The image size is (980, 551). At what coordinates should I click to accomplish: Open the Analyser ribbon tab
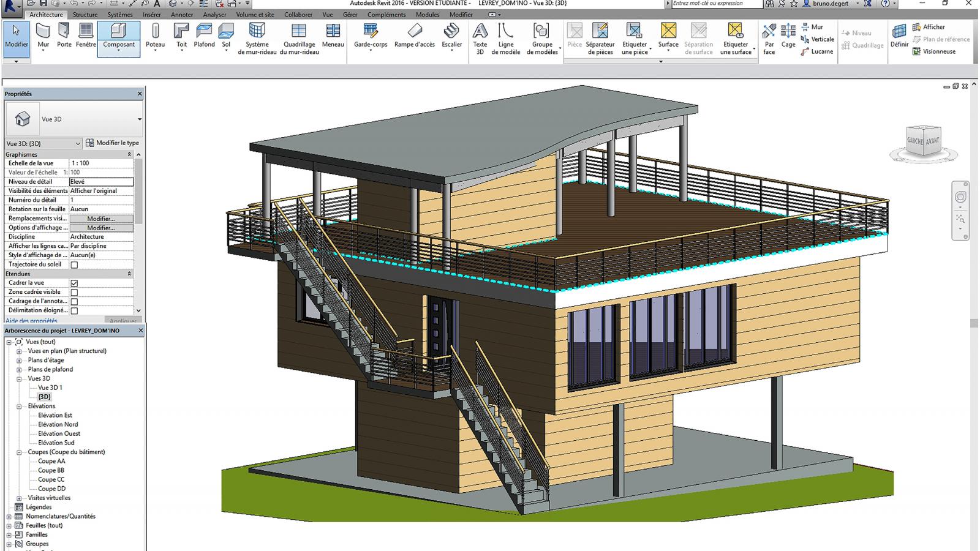point(214,15)
